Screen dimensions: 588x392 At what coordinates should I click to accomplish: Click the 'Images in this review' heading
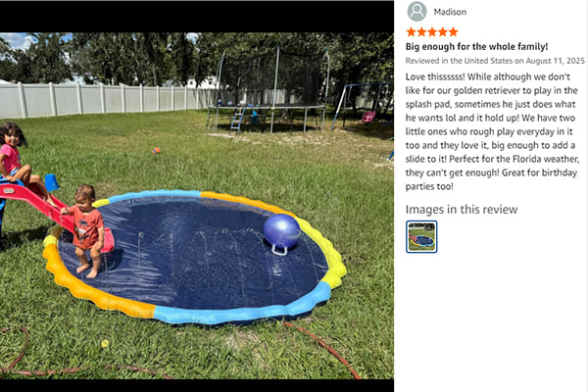pos(462,210)
